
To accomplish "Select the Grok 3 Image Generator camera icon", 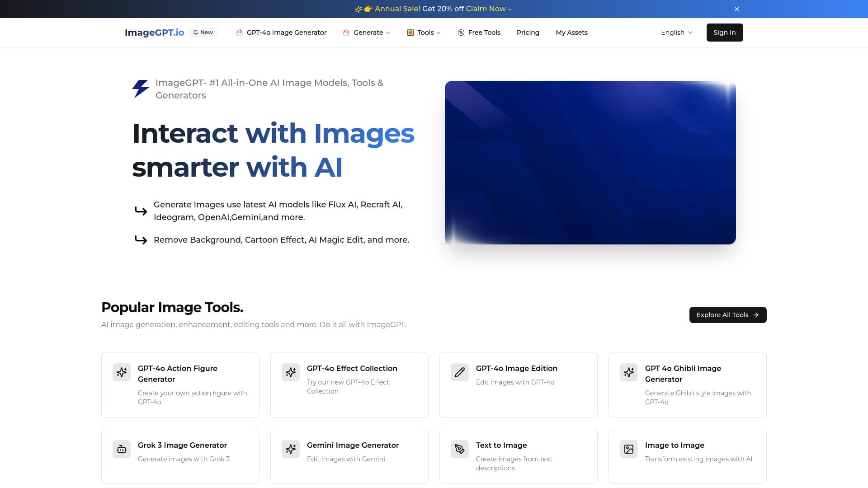I will 122,449.
